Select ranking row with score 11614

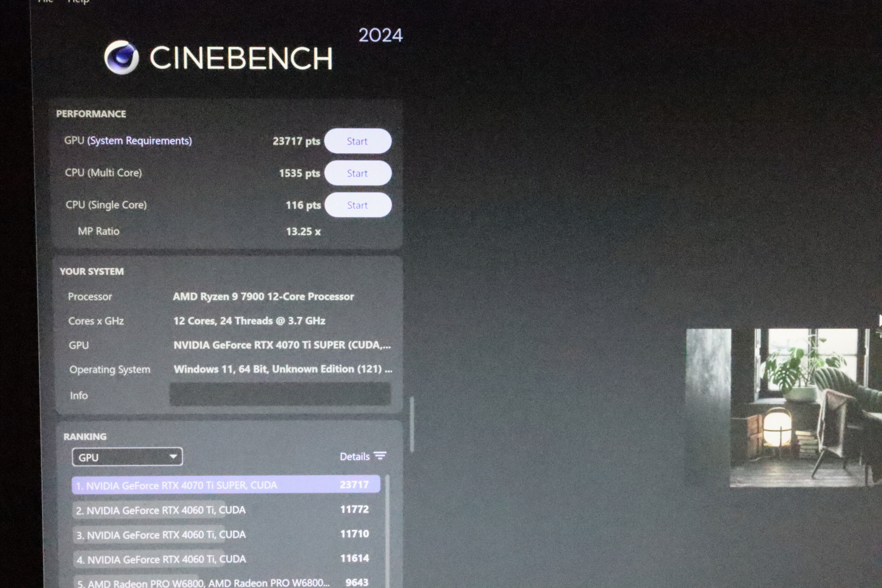(x=226, y=559)
